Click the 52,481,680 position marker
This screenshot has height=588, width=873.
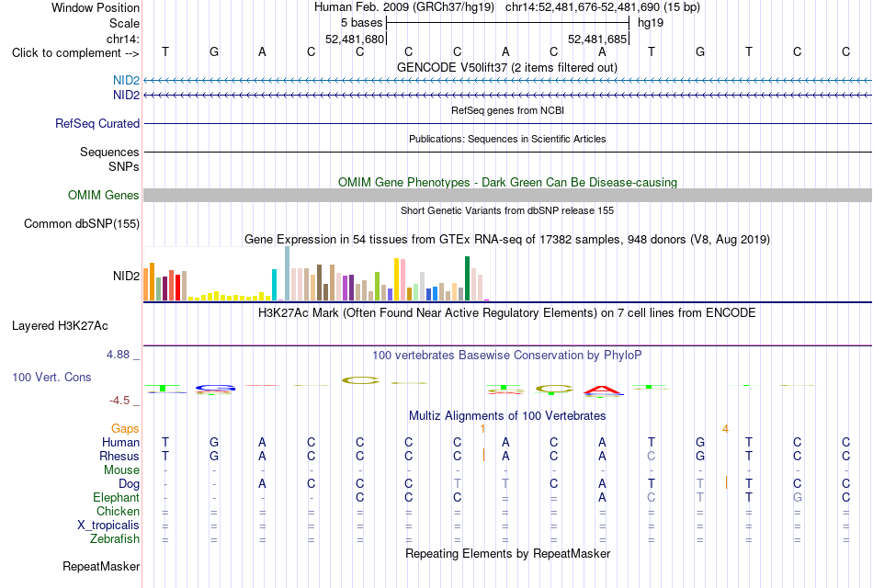[355, 39]
